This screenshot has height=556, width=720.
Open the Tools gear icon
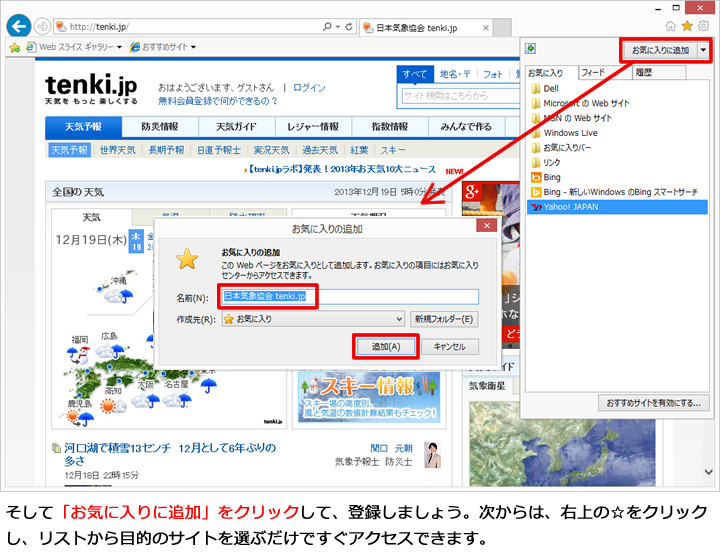click(x=703, y=26)
